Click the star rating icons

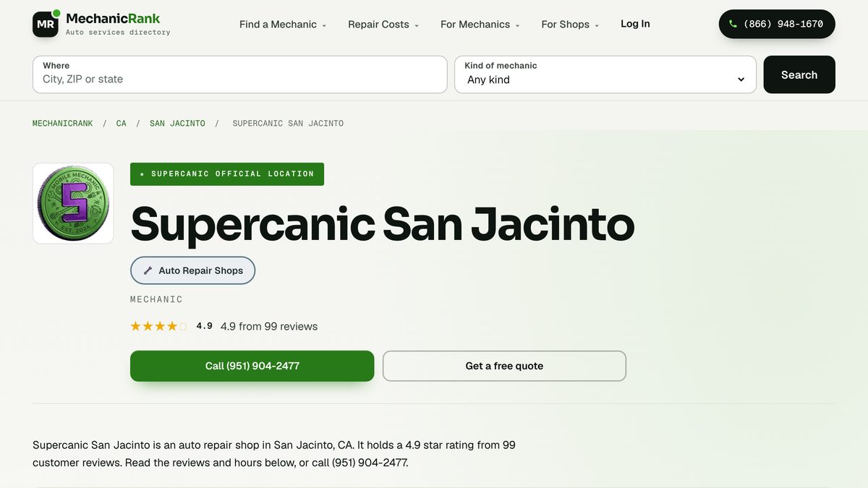pyautogui.click(x=158, y=326)
